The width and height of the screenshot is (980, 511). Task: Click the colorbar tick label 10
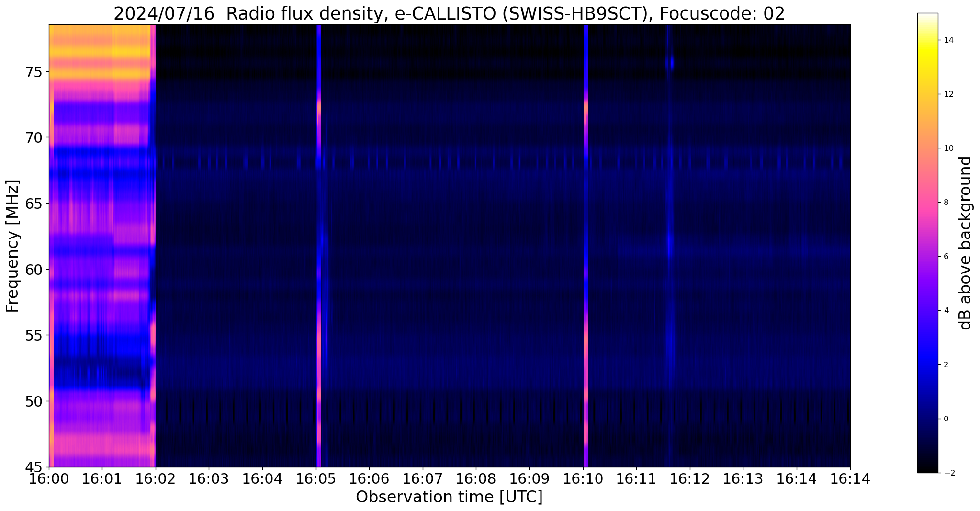(x=948, y=148)
